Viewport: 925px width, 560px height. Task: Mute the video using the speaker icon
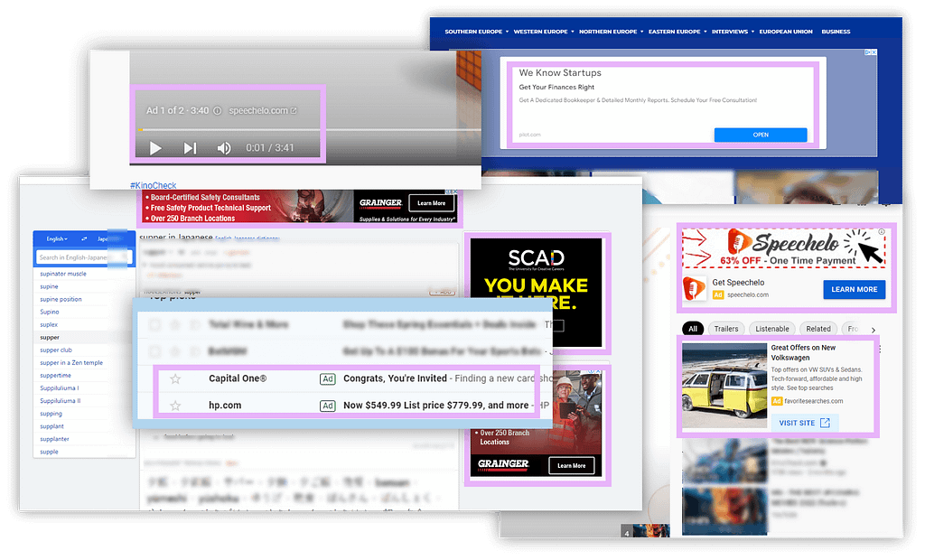coord(224,148)
